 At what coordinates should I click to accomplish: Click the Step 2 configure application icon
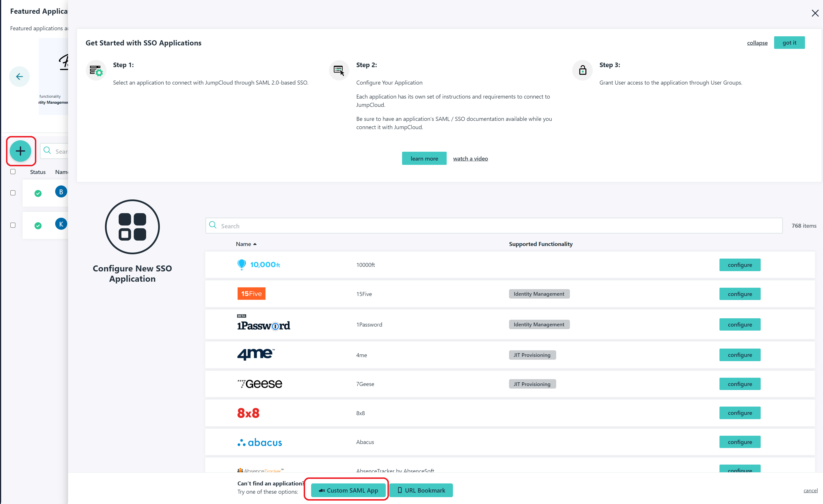click(339, 70)
